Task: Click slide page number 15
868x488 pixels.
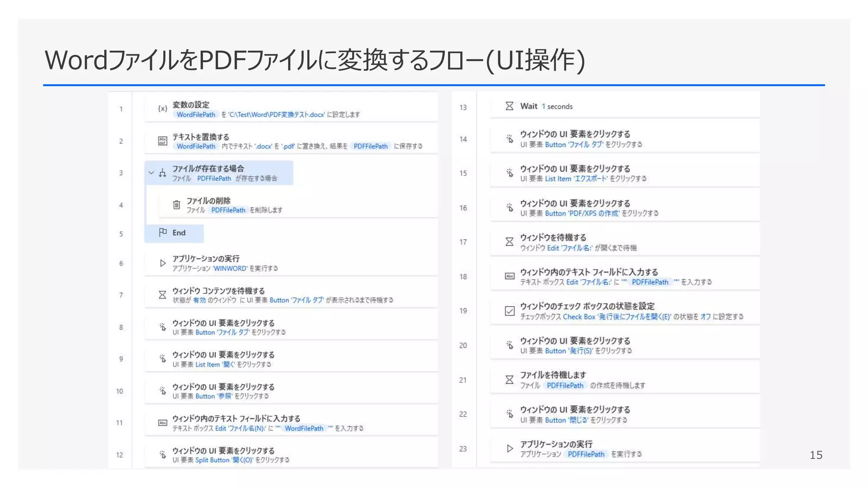Action: tap(816, 455)
